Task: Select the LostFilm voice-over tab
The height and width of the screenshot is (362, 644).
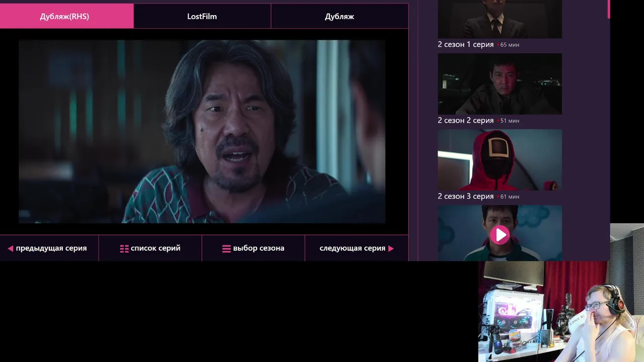Action: pos(202,16)
